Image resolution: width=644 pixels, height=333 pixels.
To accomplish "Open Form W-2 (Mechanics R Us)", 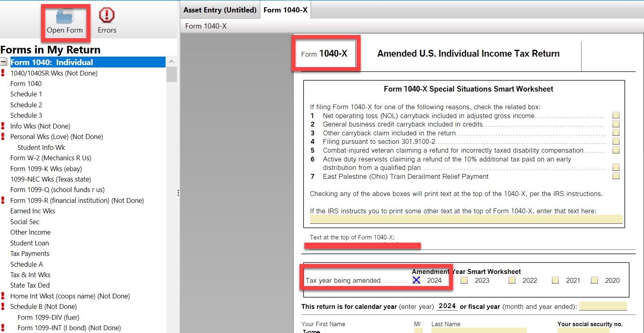I will click(x=51, y=158).
